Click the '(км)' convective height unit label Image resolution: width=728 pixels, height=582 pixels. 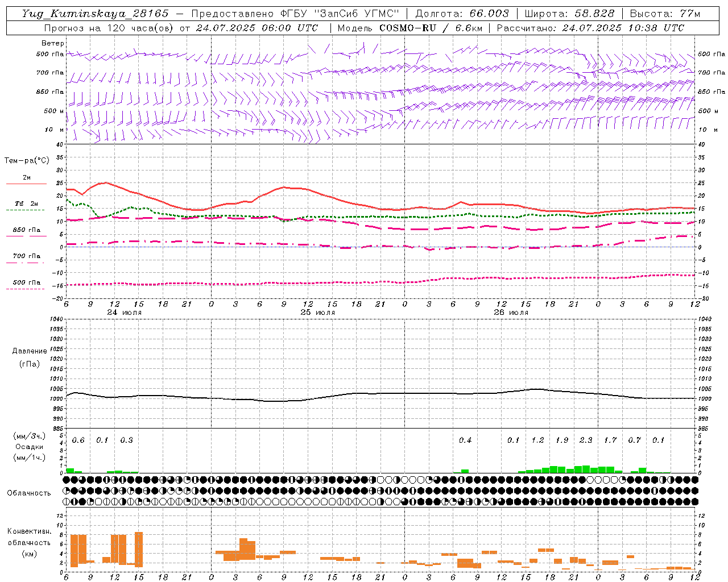coord(29,554)
